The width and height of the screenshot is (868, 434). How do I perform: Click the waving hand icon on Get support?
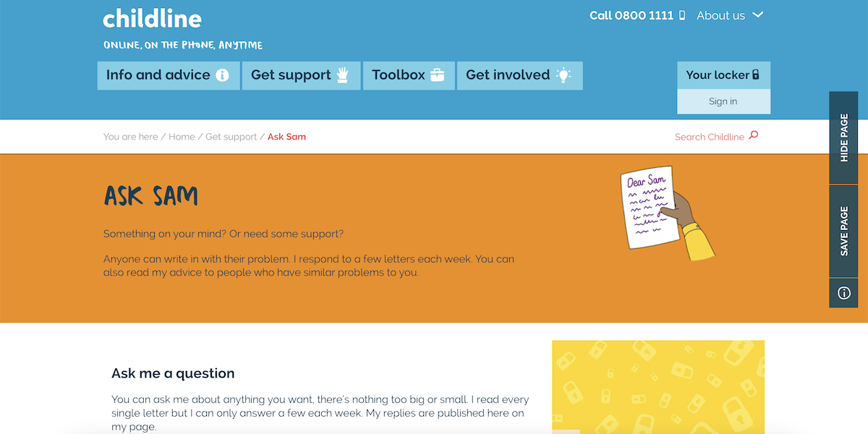click(344, 75)
